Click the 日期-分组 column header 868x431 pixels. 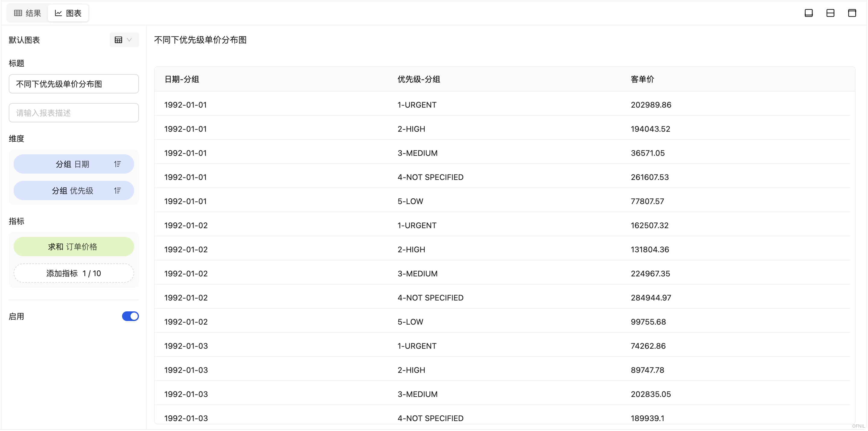(x=182, y=79)
